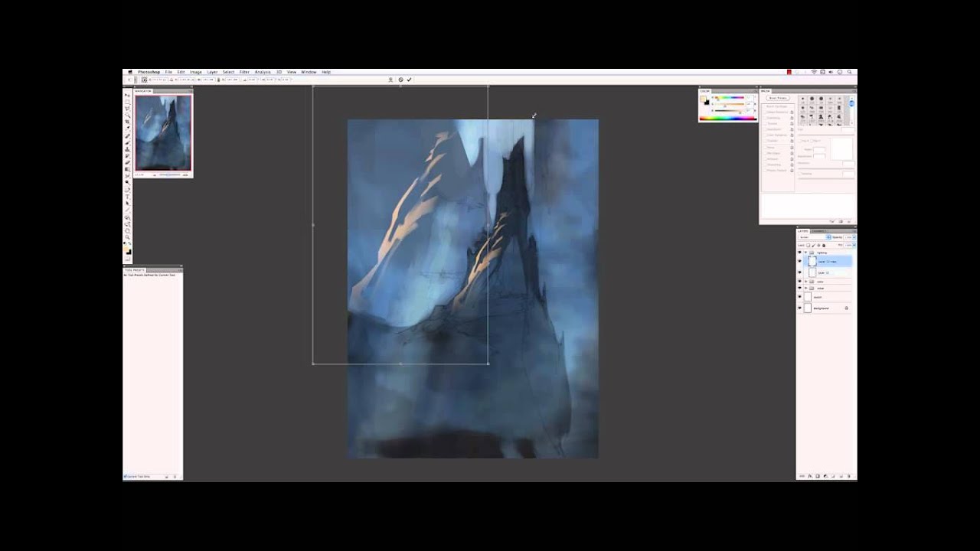Click the Background layer lock icon

point(847,308)
